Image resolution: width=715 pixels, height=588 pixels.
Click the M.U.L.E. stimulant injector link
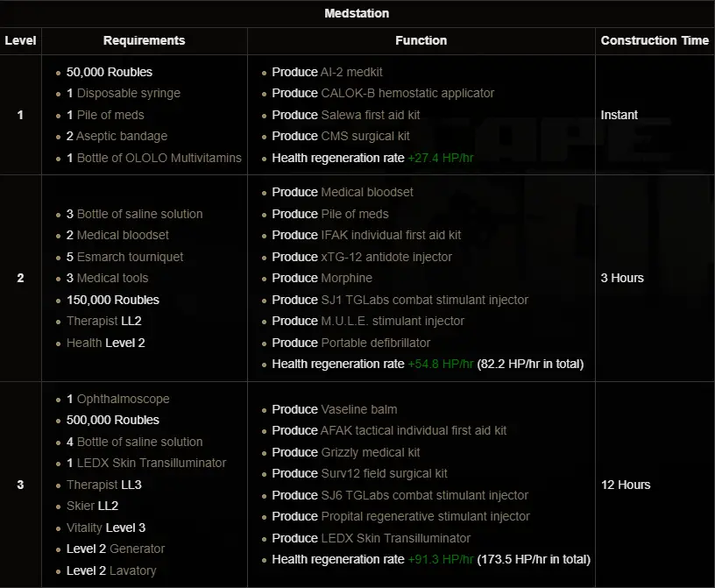tap(393, 321)
